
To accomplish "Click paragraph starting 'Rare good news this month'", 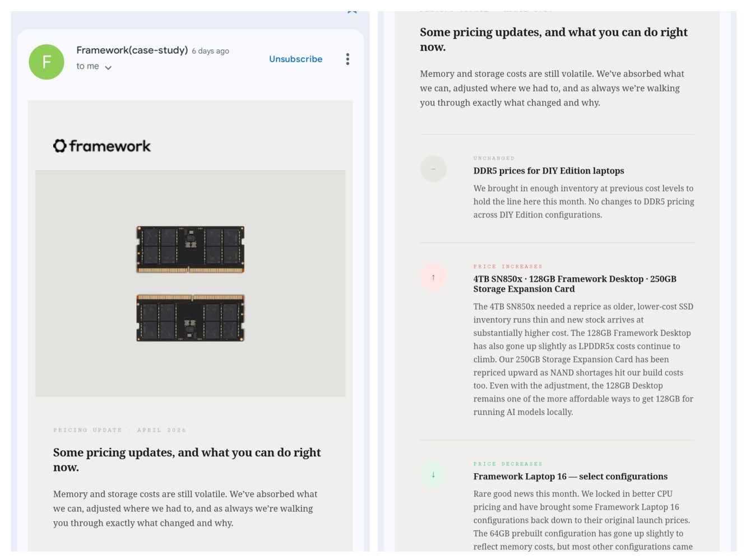I will (583, 520).
